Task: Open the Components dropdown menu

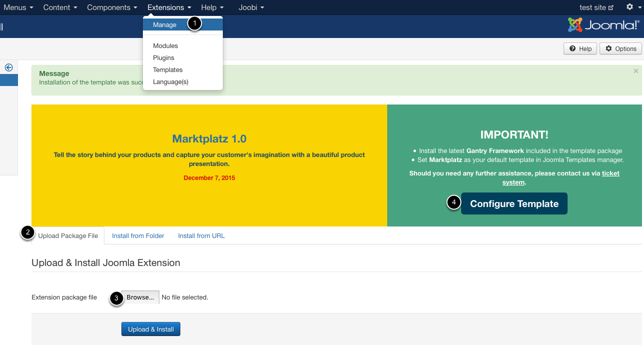Action: (x=112, y=7)
